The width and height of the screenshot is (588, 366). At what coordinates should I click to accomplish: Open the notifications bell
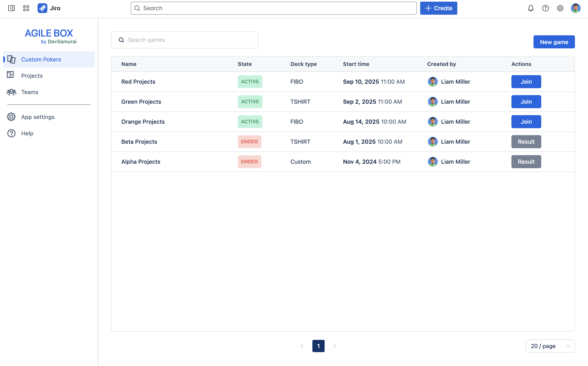tap(531, 8)
